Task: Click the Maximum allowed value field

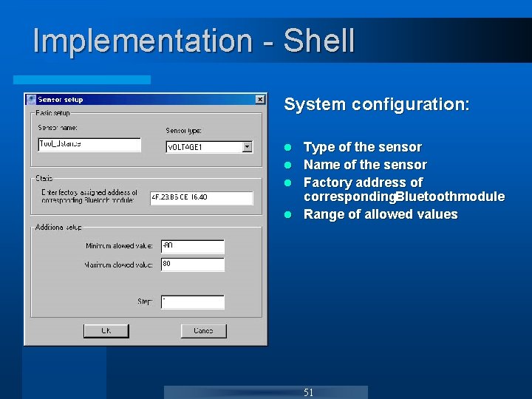Action: (192, 265)
